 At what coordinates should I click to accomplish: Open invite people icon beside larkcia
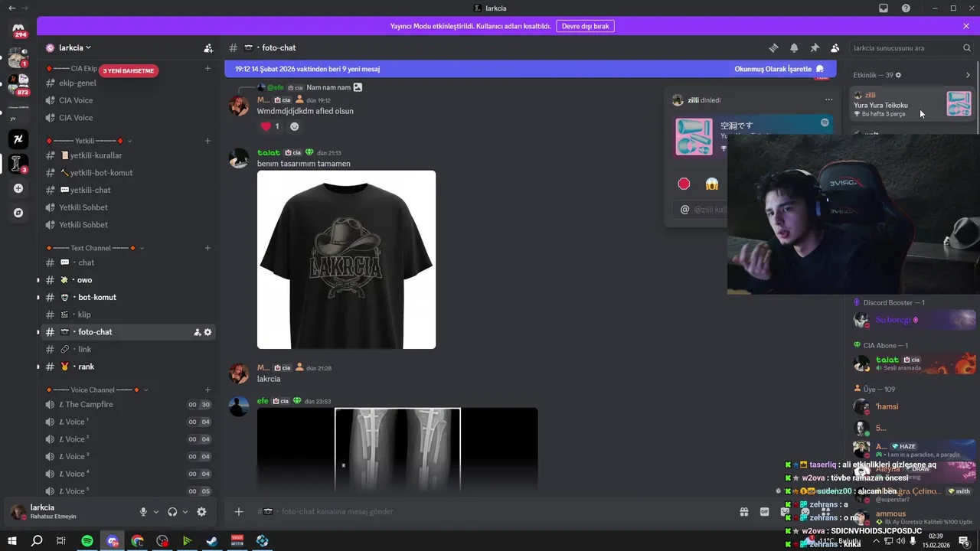click(x=208, y=47)
